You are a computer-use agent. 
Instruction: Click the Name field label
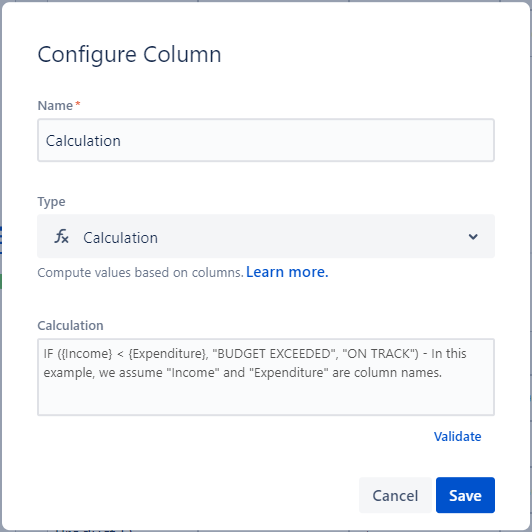point(55,106)
